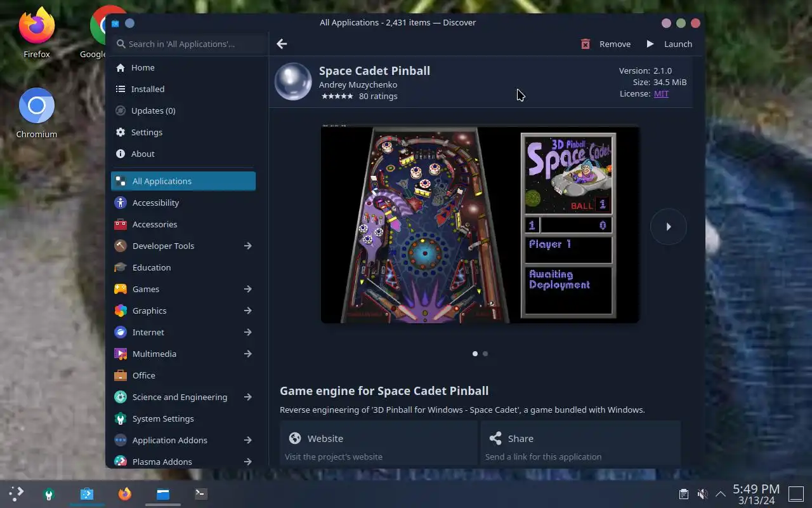Click the pin window titlebar button
Viewport: 812px width, 508px height.
click(x=130, y=23)
